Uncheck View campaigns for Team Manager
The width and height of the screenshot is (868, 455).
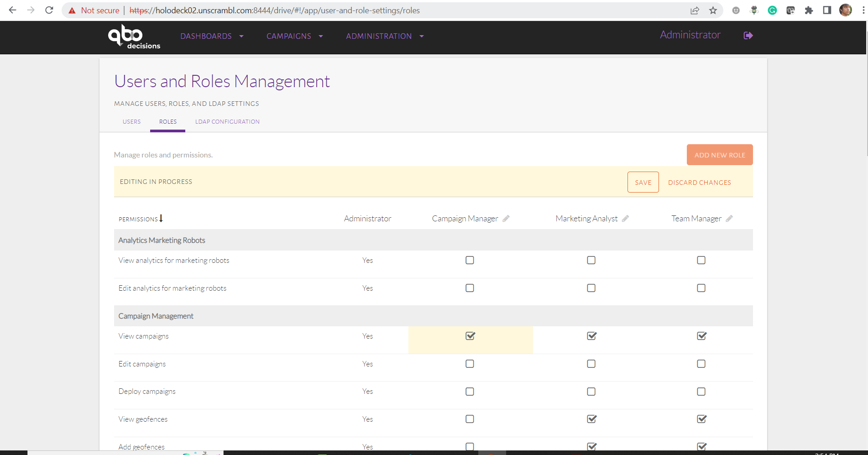[701, 336]
